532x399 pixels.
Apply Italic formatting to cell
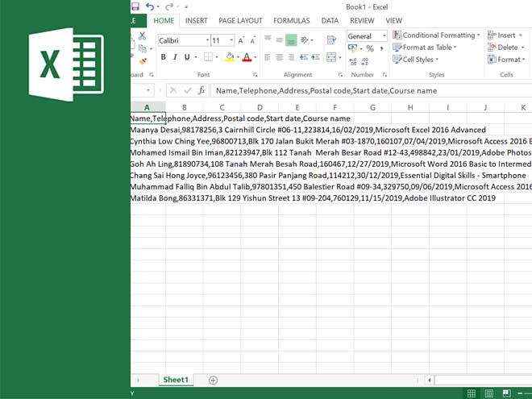coord(175,57)
